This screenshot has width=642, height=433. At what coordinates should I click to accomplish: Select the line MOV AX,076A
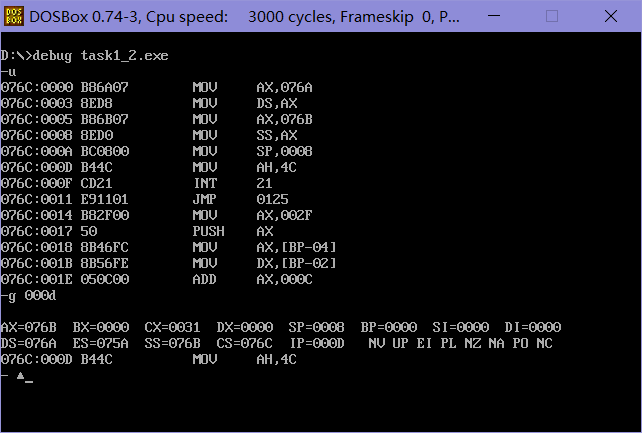156,87
